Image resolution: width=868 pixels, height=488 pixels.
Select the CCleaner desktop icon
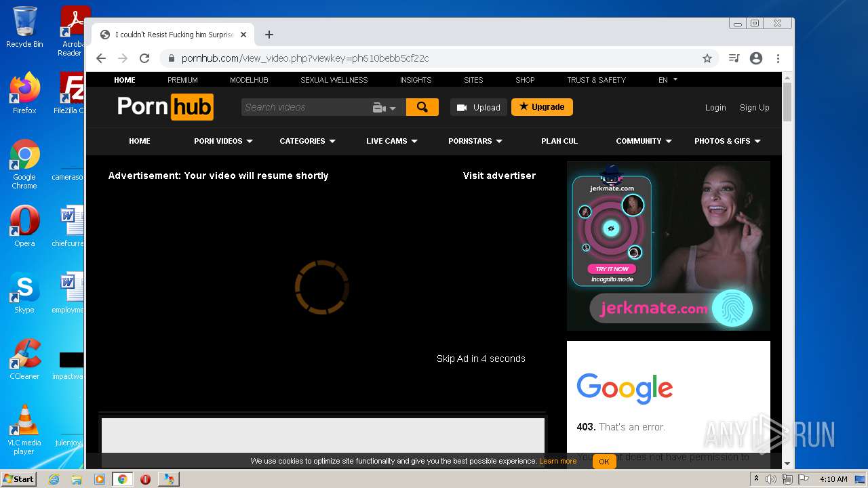click(x=24, y=359)
